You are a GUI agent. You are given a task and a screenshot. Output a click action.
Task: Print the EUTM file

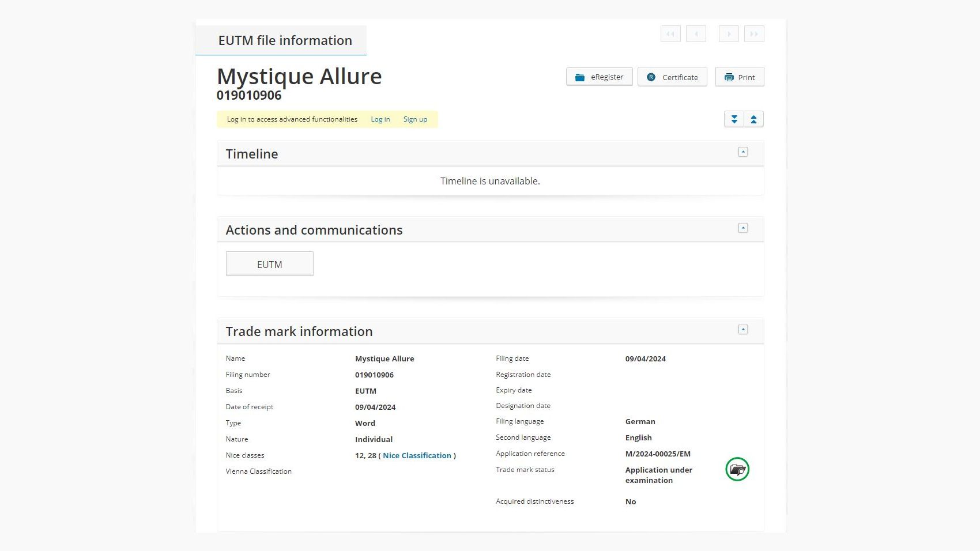point(740,77)
